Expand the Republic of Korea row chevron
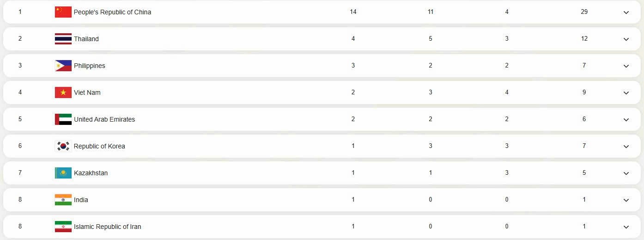644x240 pixels. click(x=626, y=147)
